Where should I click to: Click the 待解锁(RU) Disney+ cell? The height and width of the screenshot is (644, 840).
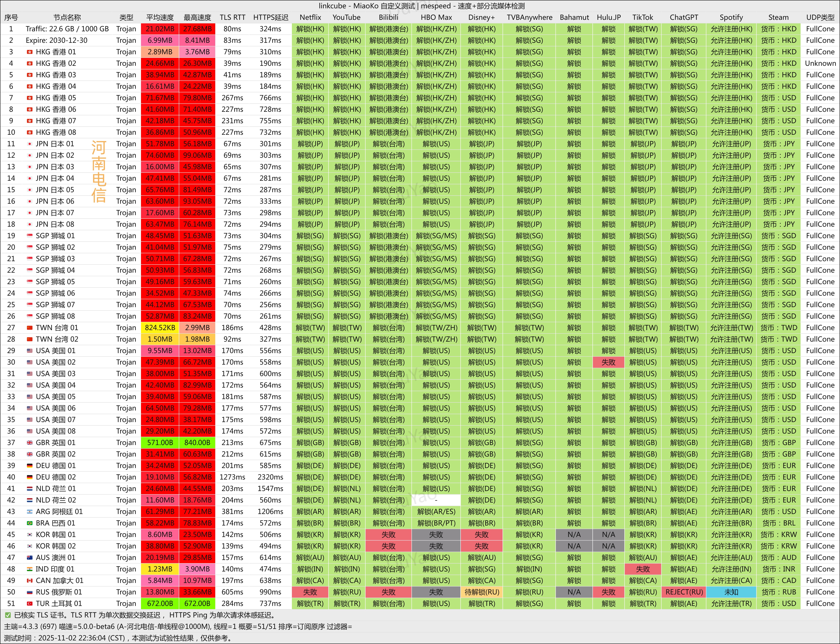pos(481,592)
